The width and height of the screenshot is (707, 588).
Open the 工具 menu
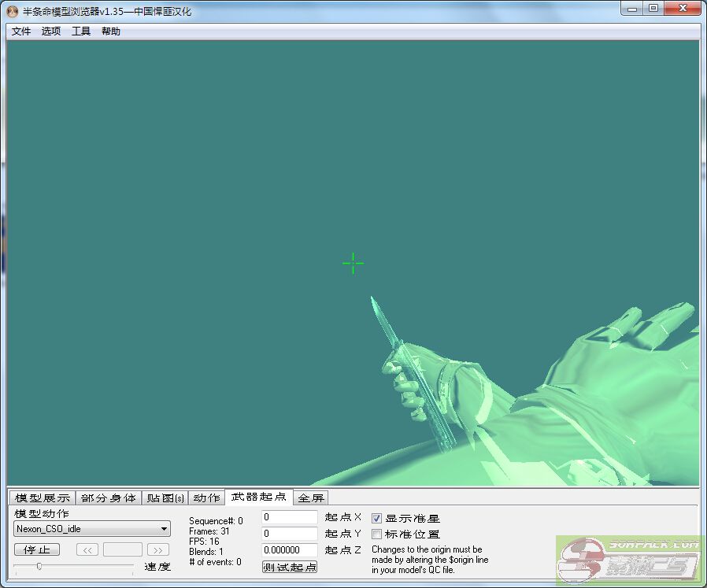coord(81,31)
